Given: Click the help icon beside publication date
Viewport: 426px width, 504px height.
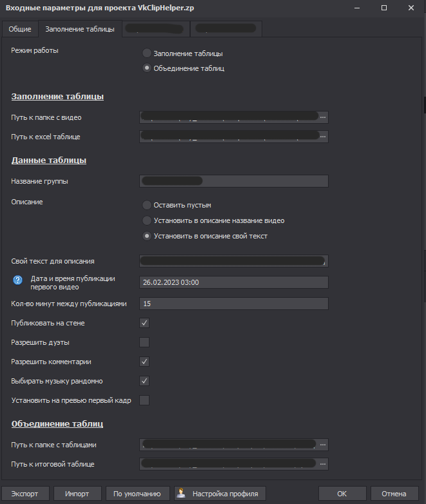Looking at the screenshot, I should click(18, 280).
